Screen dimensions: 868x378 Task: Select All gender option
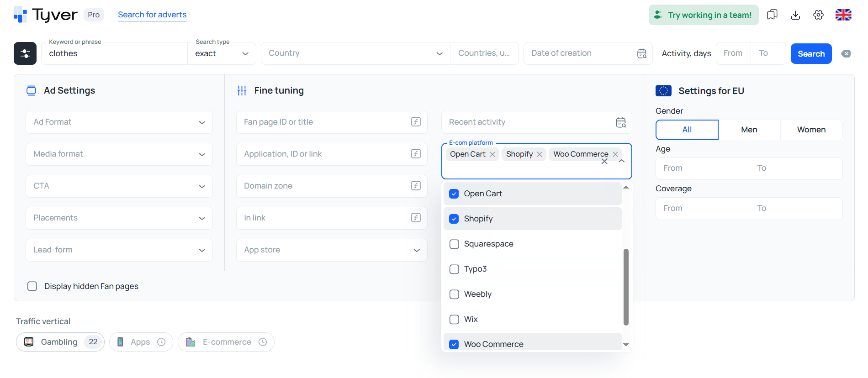tap(687, 130)
